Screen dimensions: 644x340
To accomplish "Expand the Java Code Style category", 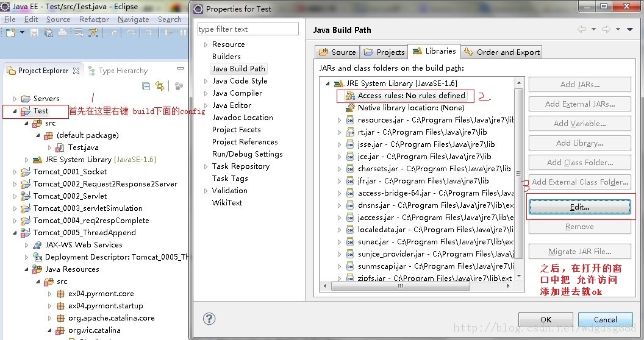I will pos(206,81).
